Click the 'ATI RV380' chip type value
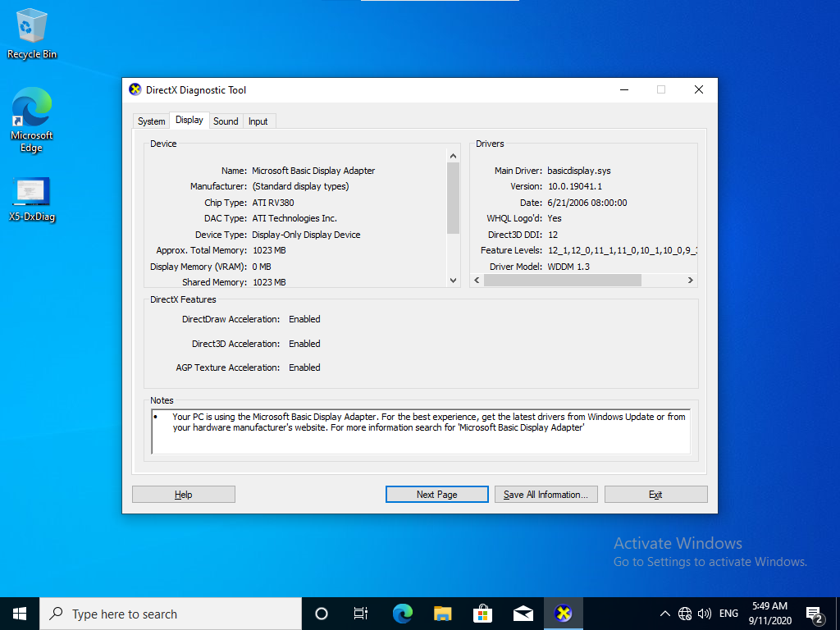This screenshot has width=840, height=630. click(x=273, y=203)
